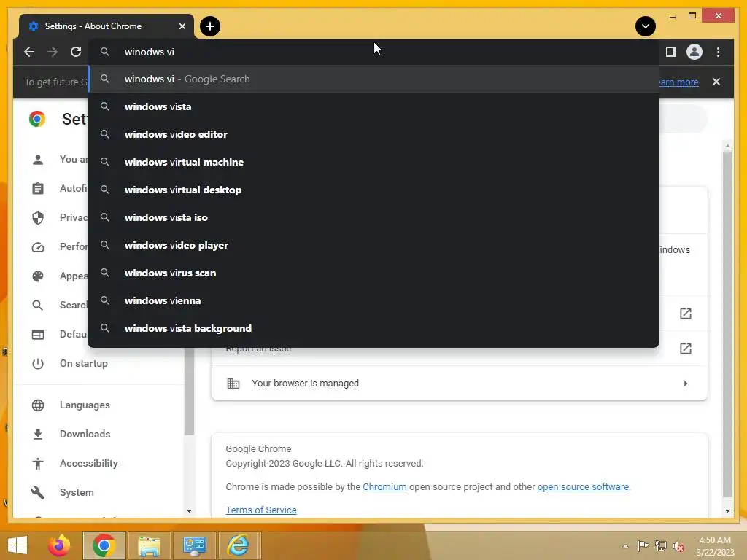This screenshot has height=560, width=747.
Task: Select the 'winodws vi - Google Search' suggestion
Action: (373, 79)
